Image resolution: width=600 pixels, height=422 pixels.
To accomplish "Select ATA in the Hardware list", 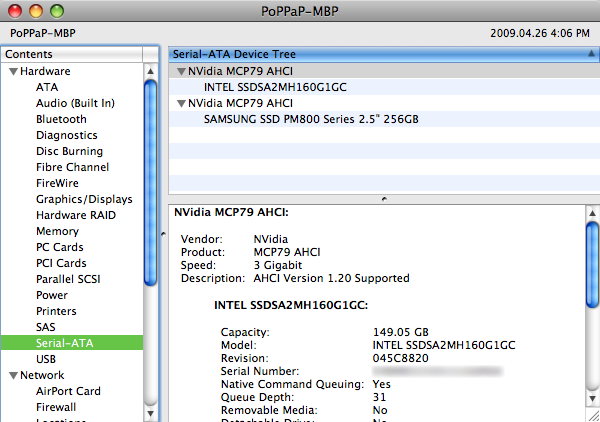I will [47, 87].
